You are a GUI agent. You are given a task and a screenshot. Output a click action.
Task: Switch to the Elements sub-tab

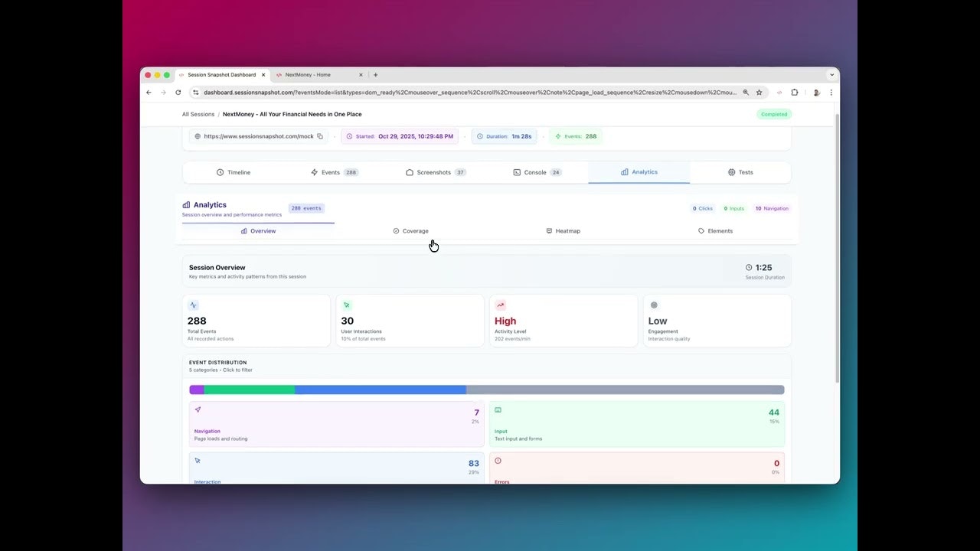[715, 231]
